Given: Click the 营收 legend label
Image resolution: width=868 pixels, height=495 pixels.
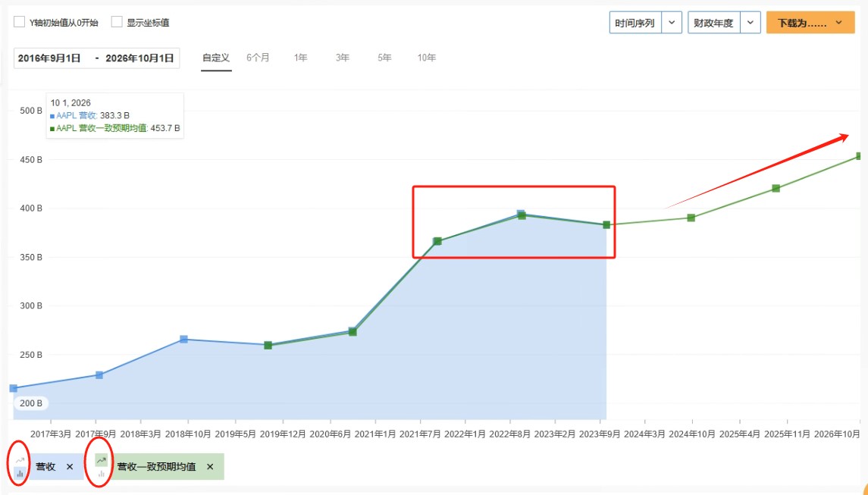Looking at the screenshot, I should point(45,467).
